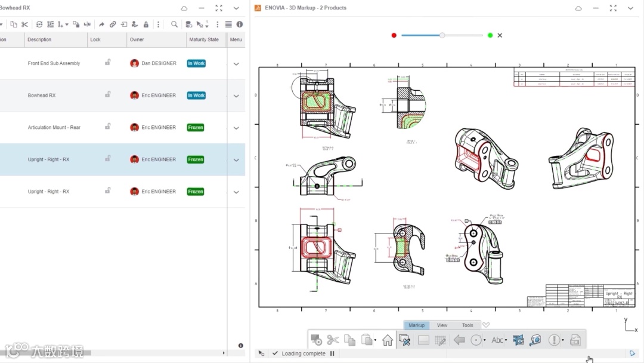This screenshot has width=644, height=363.
Task: Click the pause icon next to Loading complete
Action: [x=332, y=353]
